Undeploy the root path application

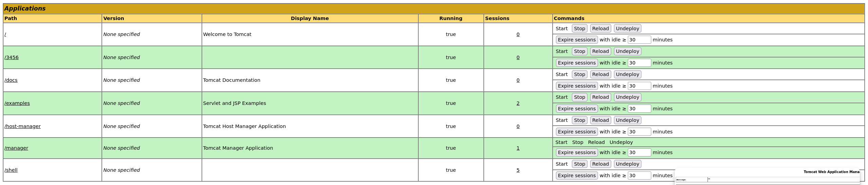pos(627,29)
